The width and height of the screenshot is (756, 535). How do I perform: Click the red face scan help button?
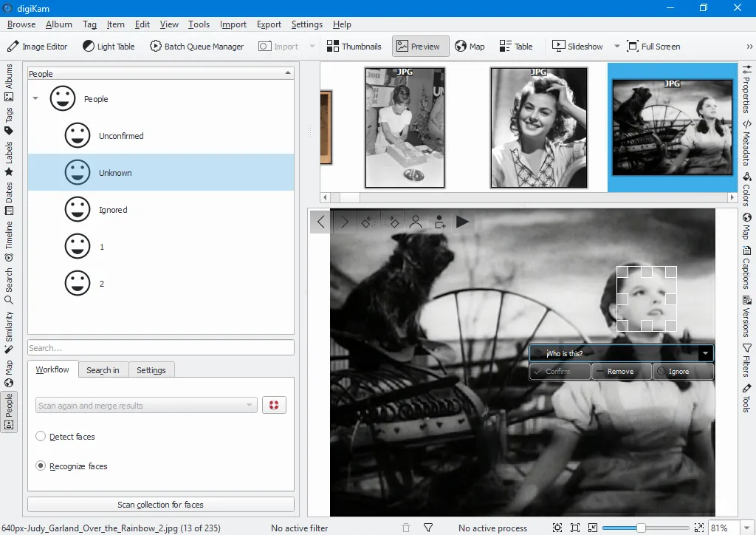click(x=275, y=405)
